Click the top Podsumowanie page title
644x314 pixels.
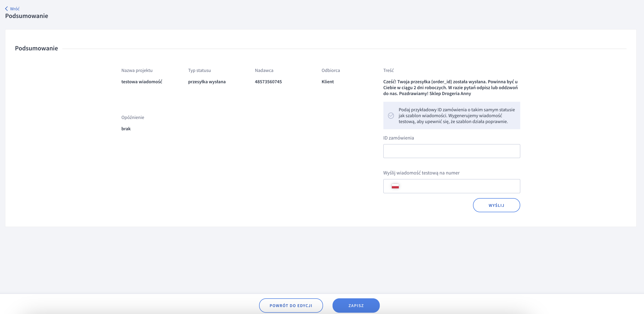point(27,16)
